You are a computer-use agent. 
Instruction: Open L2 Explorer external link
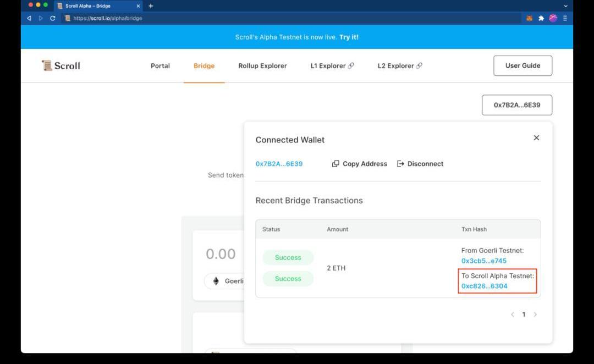[x=400, y=66]
